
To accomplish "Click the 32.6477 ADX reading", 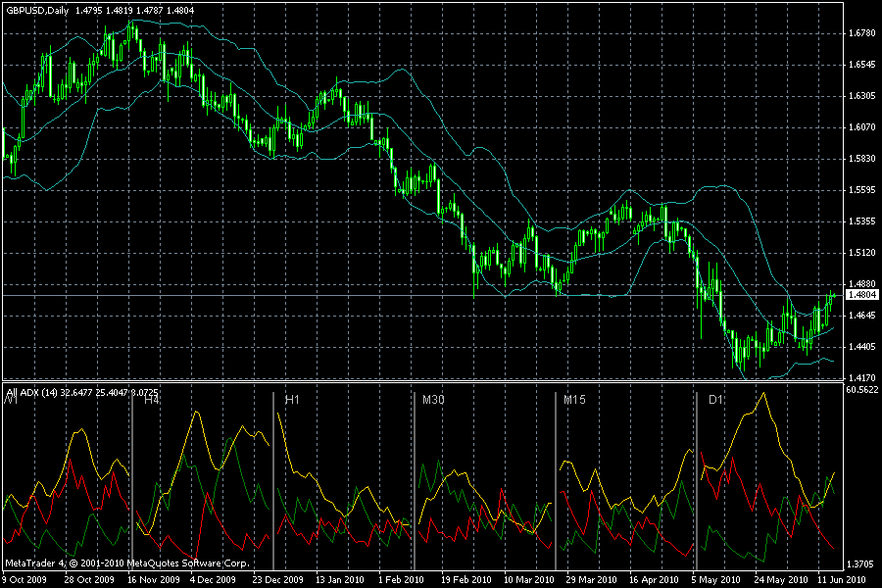I will [x=75, y=393].
